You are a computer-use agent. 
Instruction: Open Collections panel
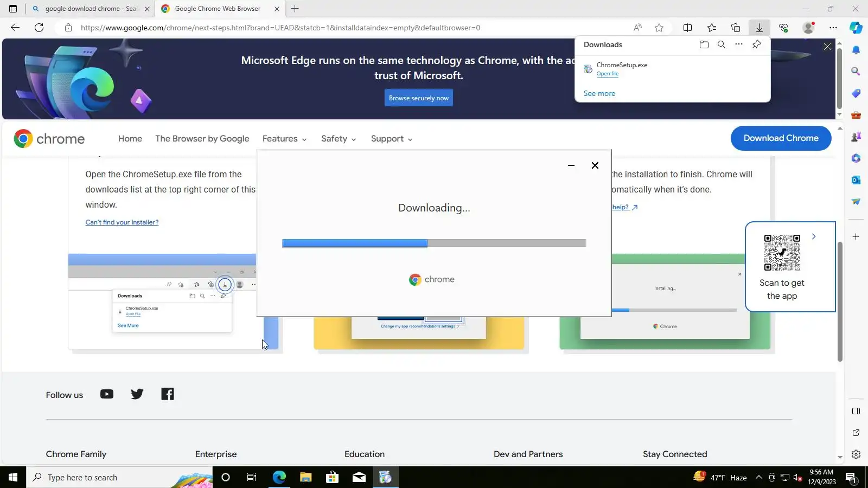tap(736, 28)
